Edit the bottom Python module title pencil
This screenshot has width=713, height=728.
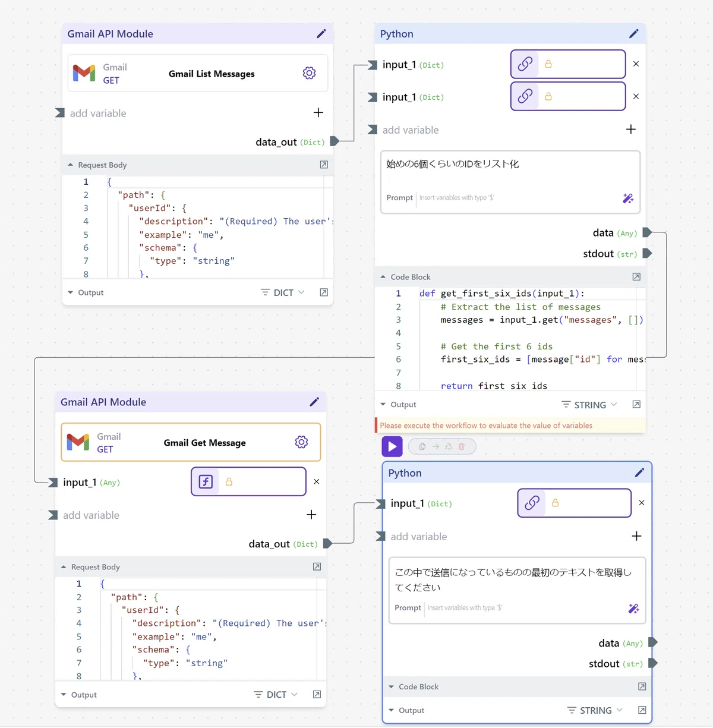pos(639,472)
